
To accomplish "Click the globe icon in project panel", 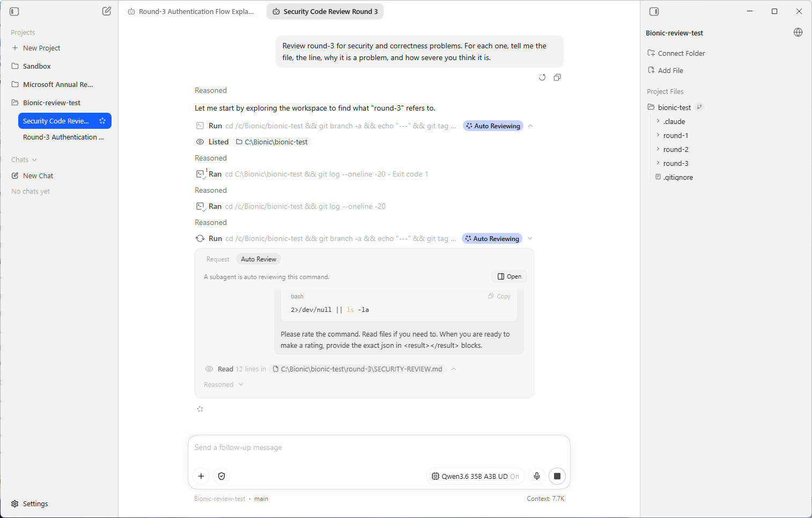I will pyautogui.click(x=798, y=32).
